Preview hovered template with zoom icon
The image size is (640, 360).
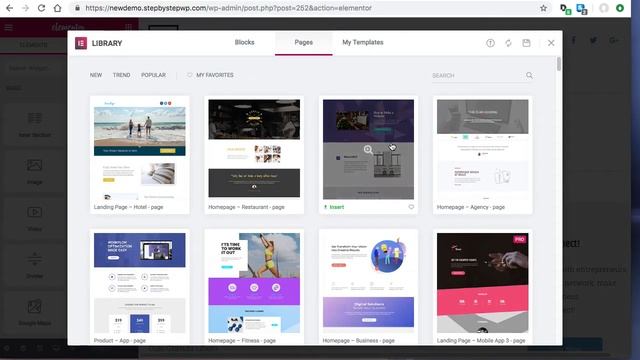tap(368, 149)
